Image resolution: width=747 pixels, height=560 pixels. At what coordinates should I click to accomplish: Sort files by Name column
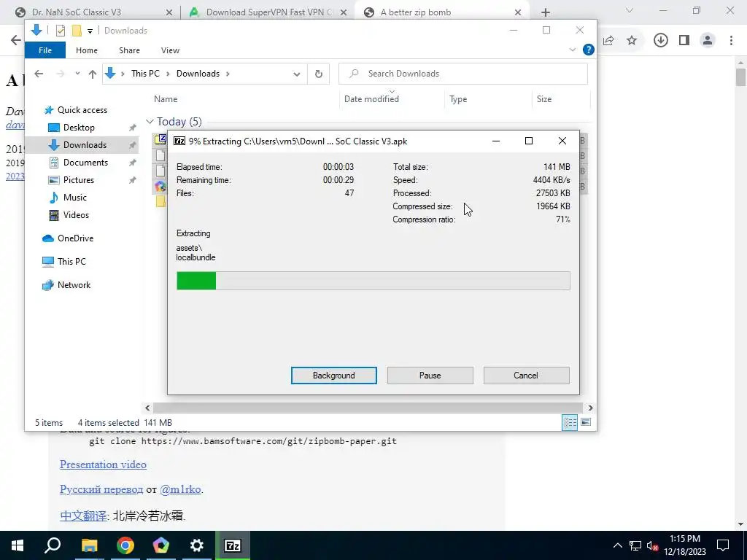(x=166, y=99)
